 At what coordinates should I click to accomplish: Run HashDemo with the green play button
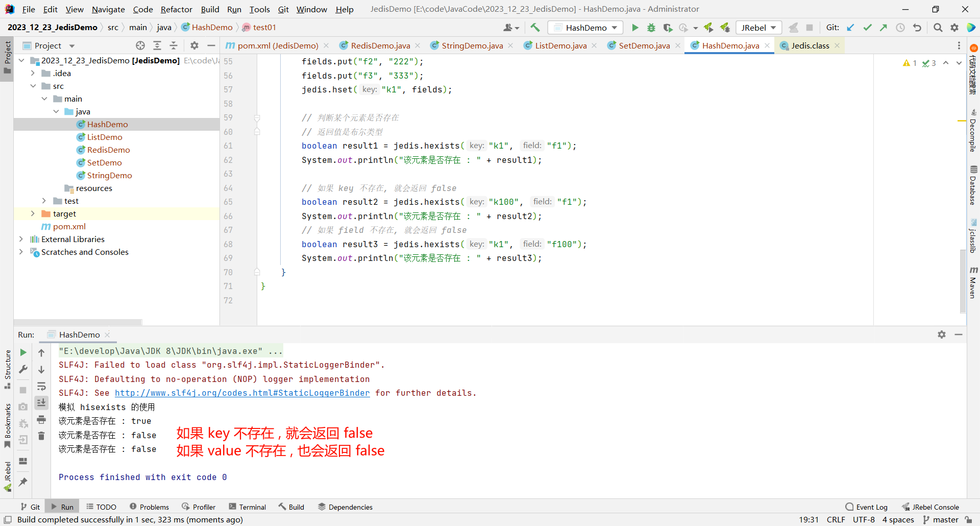[635, 28]
